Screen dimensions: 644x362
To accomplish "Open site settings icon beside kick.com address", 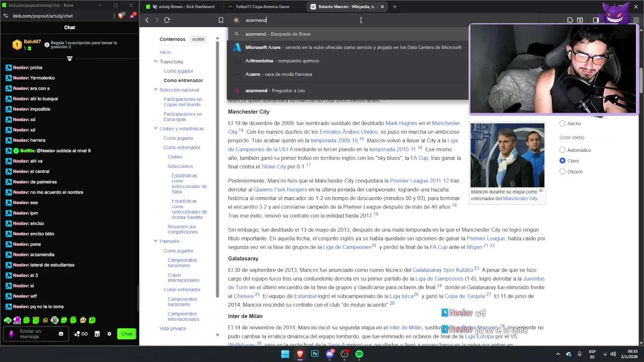I will tap(6, 16).
